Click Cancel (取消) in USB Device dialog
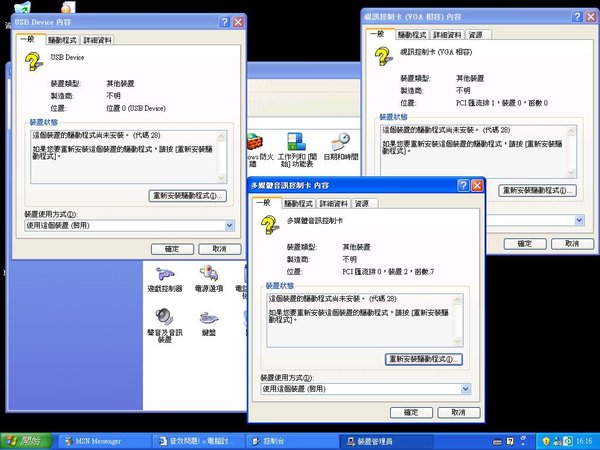 [x=220, y=249]
